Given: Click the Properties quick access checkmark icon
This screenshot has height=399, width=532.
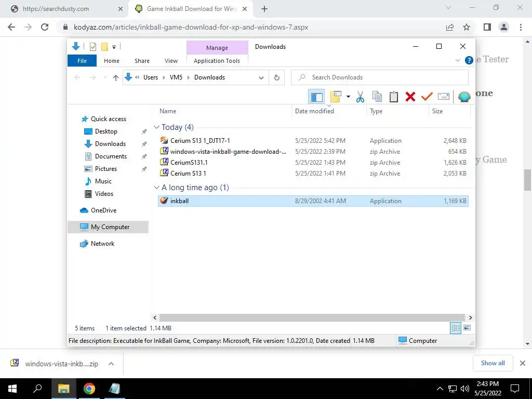Looking at the screenshot, I should 92,47.
